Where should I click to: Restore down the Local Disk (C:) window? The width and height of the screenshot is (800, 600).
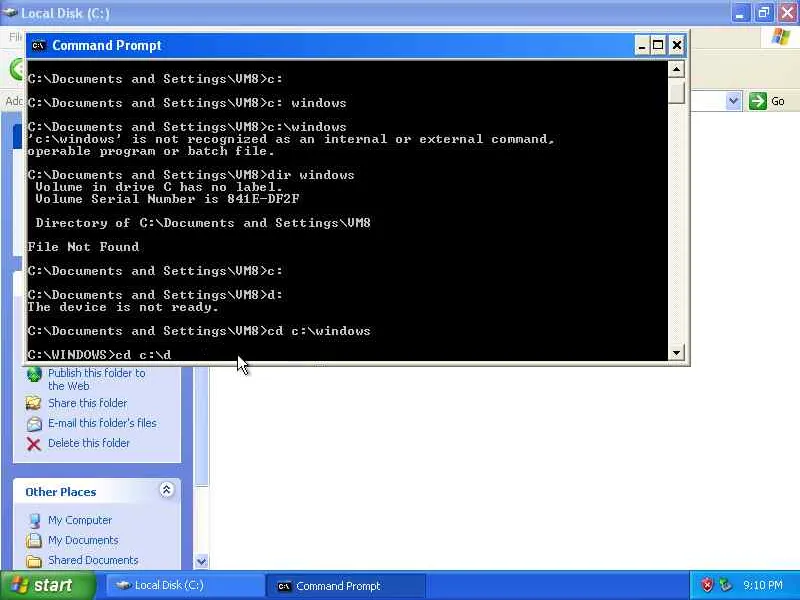tap(764, 13)
